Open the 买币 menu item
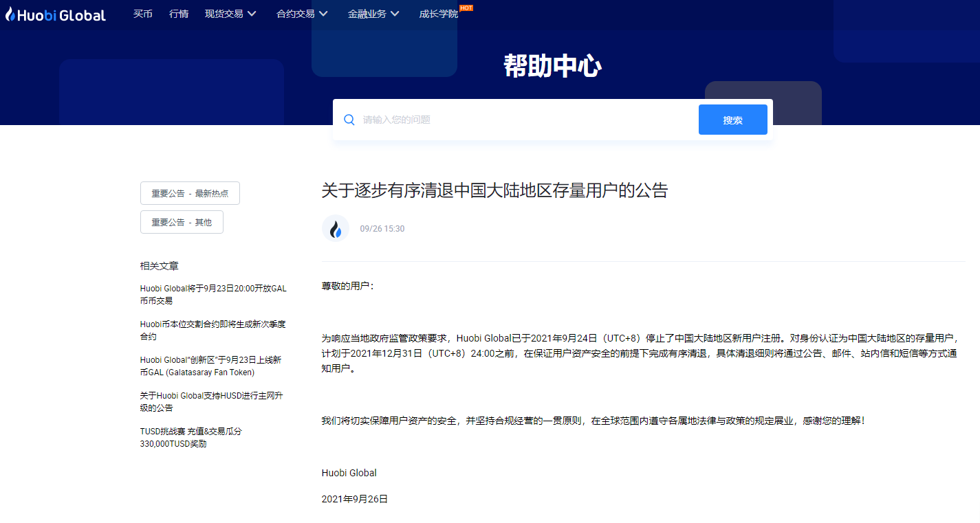Image resolution: width=980 pixels, height=523 pixels. [143, 14]
